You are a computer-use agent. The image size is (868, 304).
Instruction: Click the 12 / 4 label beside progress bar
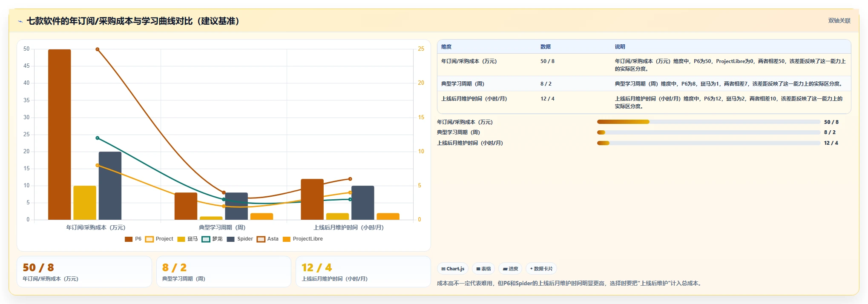[831, 143]
